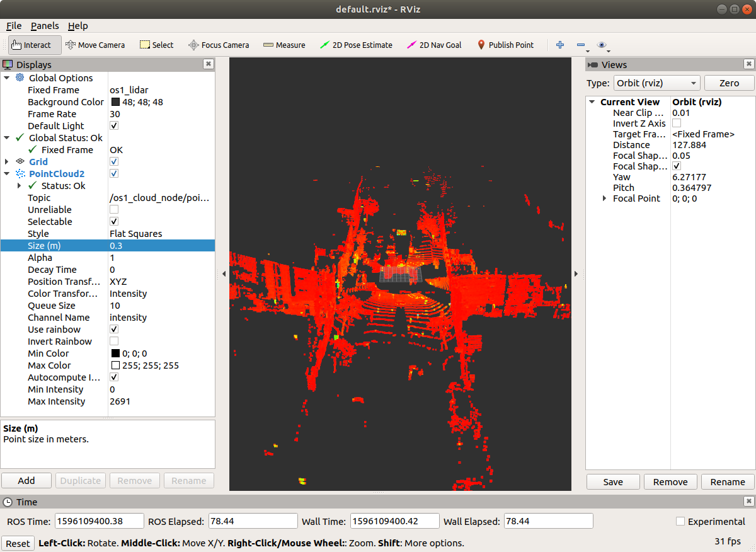Select the 2D Nav Goal tool
Screen dimensions: 756x552
click(x=434, y=45)
